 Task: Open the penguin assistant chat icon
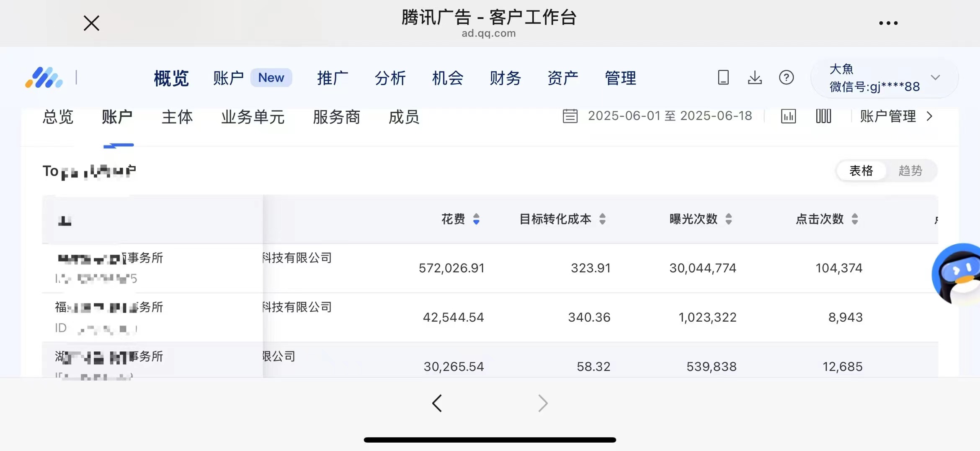pos(957,274)
